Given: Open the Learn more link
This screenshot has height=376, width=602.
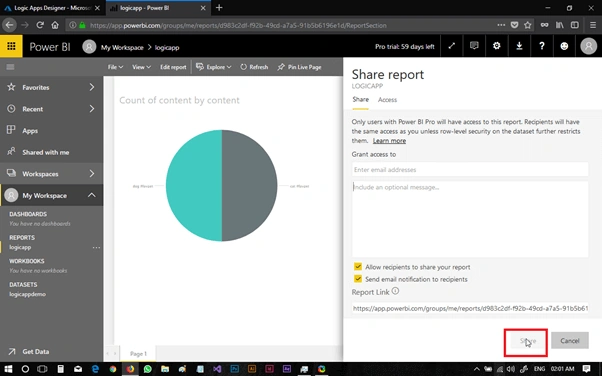Looking at the screenshot, I should coord(389,141).
